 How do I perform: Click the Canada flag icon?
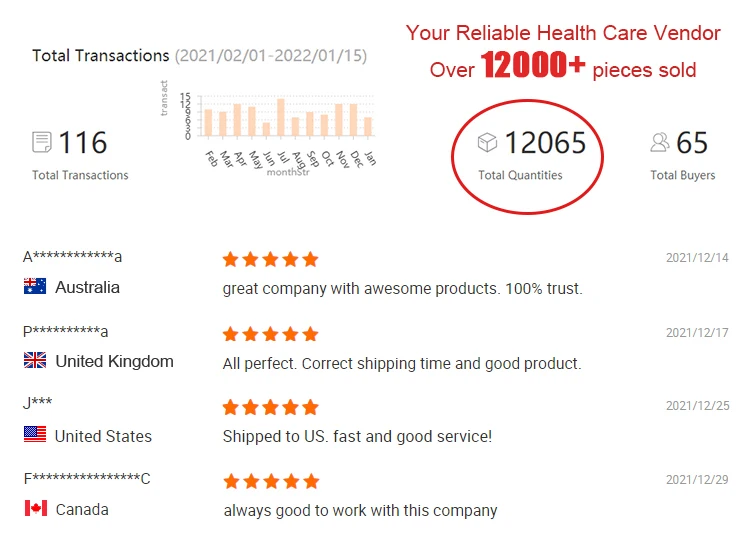point(36,508)
